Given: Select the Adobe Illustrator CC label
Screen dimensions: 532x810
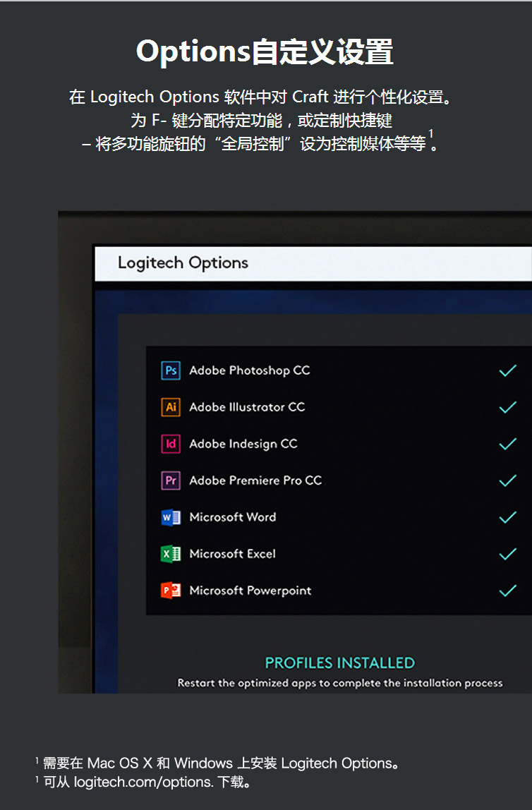Looking at the screenshot, I should tap(247, 407).
